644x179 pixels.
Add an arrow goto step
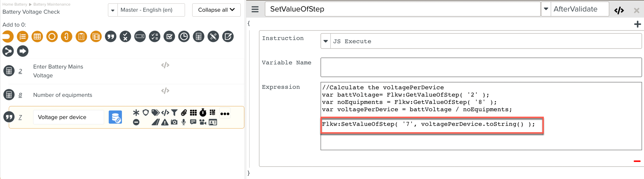pos(23,51)
